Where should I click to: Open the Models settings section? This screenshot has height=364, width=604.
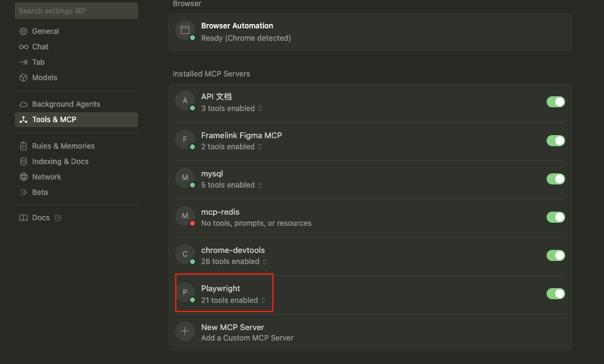point(44,78)
